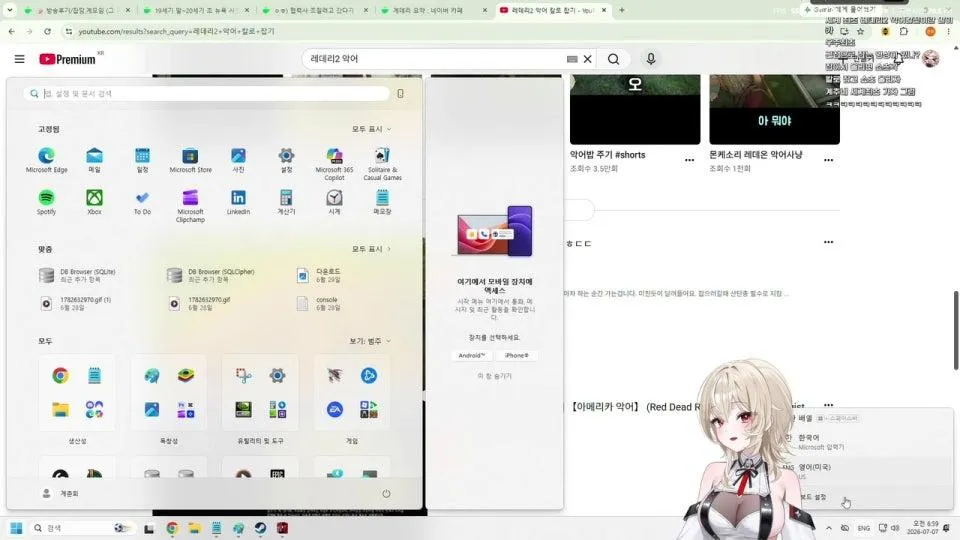Open the Calculator pinned app

[x=286, y=202]
